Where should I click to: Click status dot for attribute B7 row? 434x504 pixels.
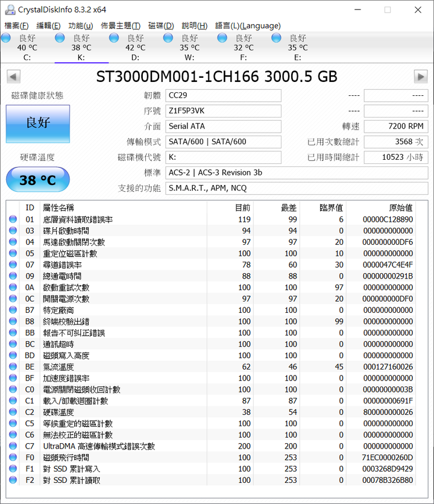[x=13, y=310]
